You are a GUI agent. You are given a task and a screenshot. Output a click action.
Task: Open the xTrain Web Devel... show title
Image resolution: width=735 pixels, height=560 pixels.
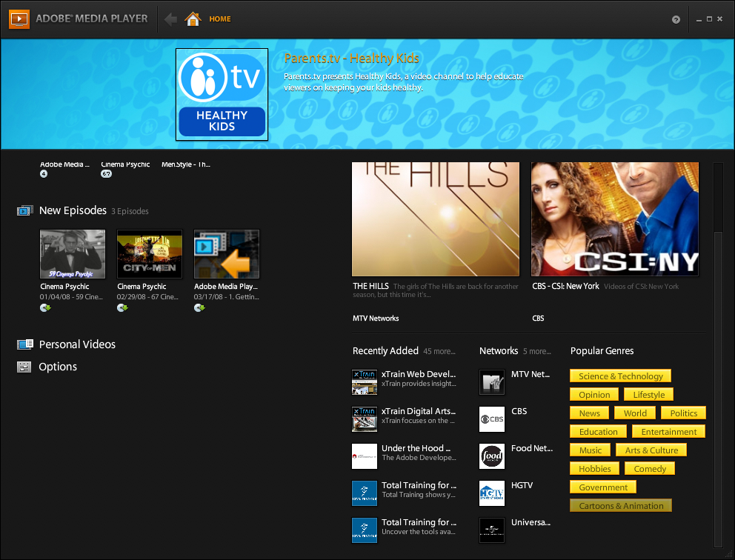click(418, 374)
